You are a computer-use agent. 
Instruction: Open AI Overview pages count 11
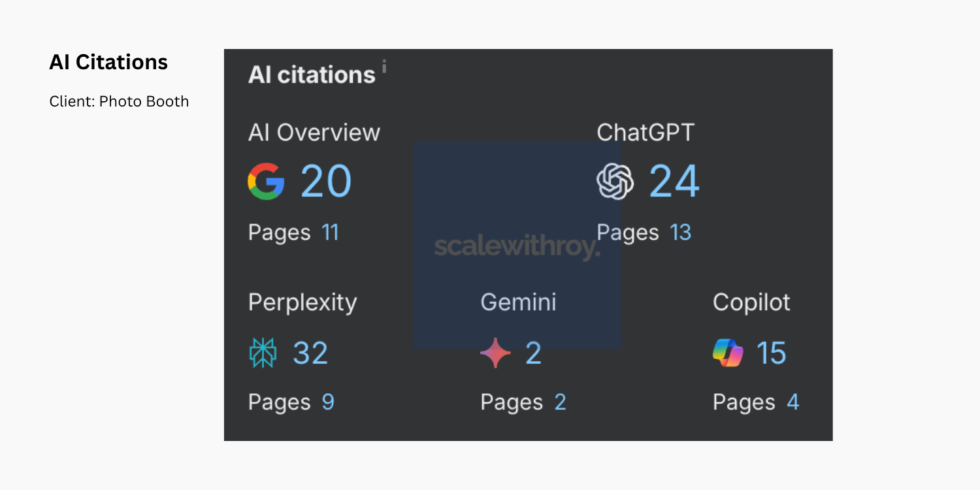[330, 233]
